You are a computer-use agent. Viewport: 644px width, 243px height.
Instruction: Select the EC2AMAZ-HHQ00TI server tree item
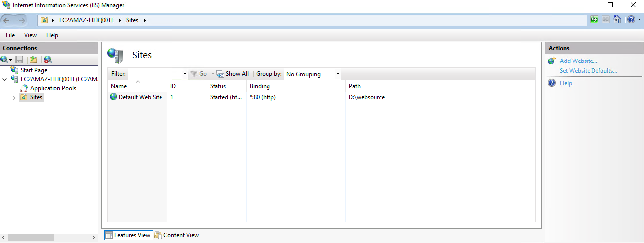(x=58, y=79)
